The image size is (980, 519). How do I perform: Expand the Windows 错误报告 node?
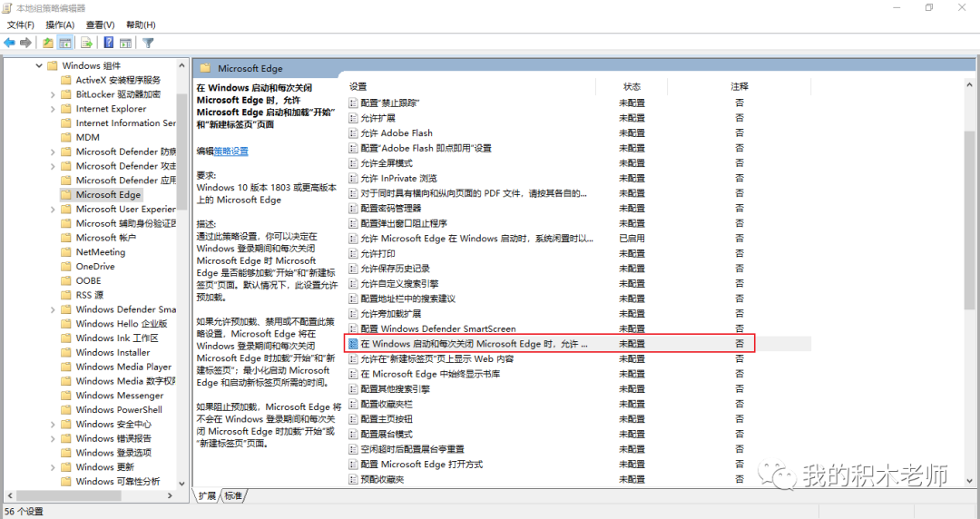(x=54, y=439)
